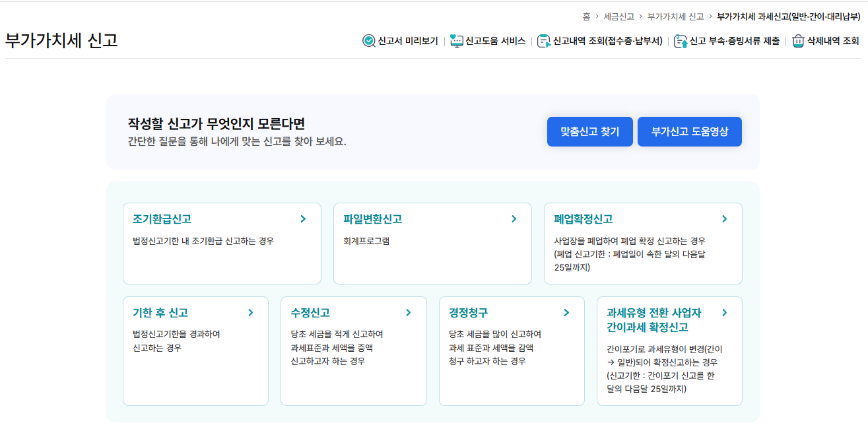Screen dimensions: 868x431
Task: Select the 파일변환신고 title
Action: 373,219
